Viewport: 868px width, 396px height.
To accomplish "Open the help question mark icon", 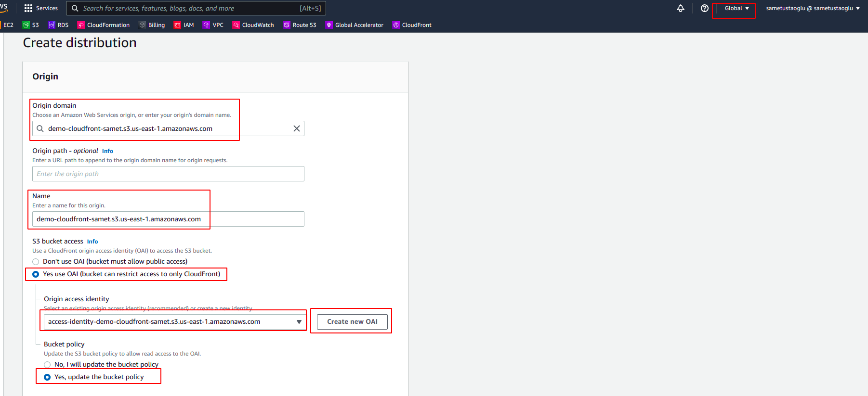I will tap(704, 8).
